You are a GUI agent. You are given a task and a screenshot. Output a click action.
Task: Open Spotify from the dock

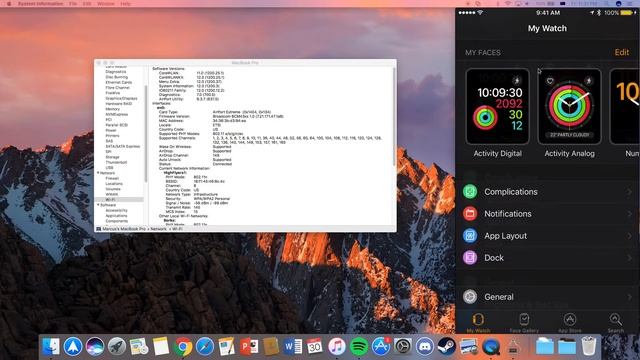coord(359,347)
